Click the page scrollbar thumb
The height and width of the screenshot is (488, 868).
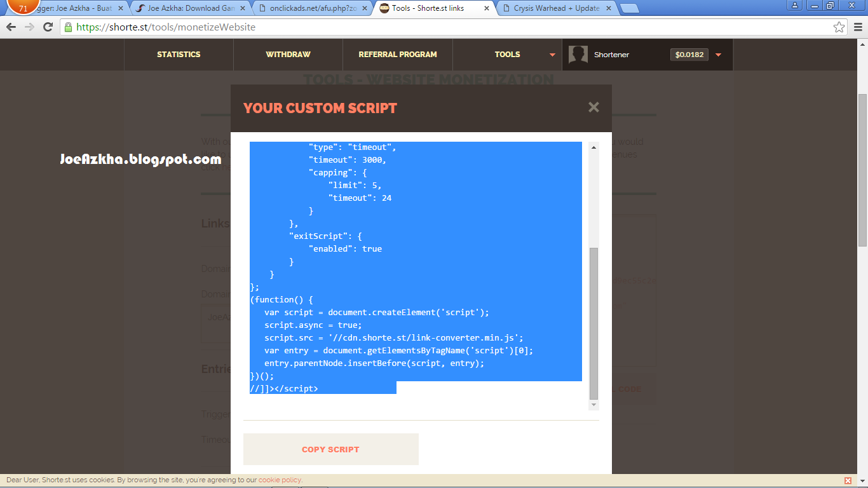point(862,170)
